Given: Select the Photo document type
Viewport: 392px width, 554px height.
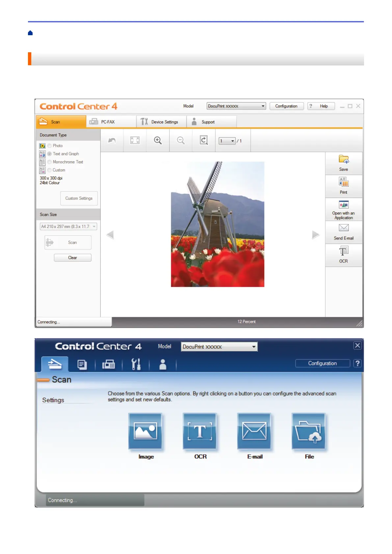Looking at the screenshot, I should coord(49,145).
